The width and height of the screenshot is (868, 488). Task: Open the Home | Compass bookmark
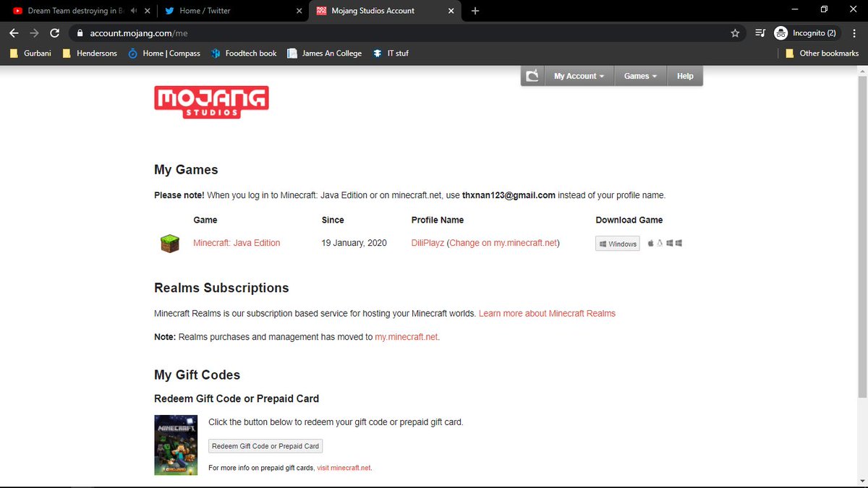(164, 53)
